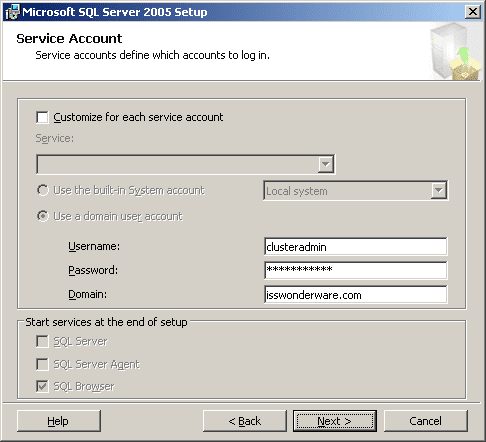The image size is (486, 442).
Task: Select Use a domain user account
Action: tap(43, 216)
